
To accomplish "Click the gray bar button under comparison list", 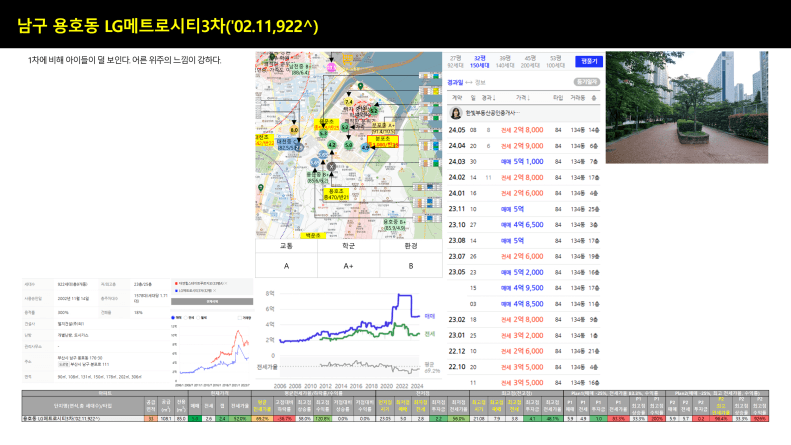I will click(212, 301).
